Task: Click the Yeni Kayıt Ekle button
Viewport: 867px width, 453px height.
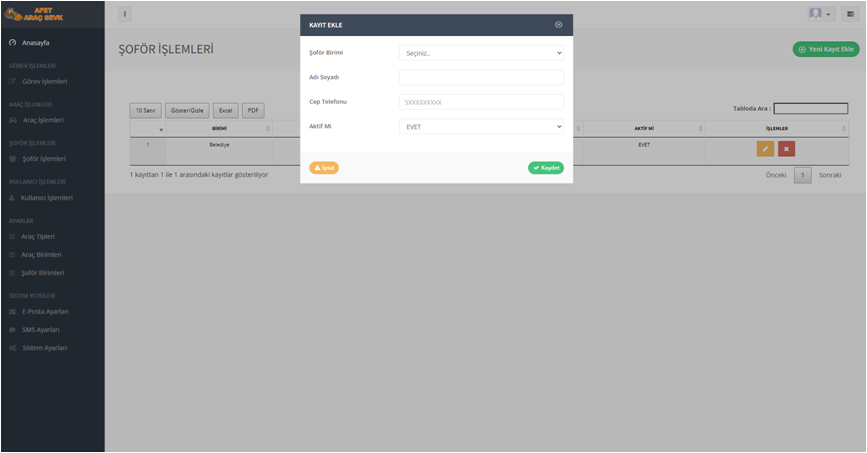Action: point(826,49)
